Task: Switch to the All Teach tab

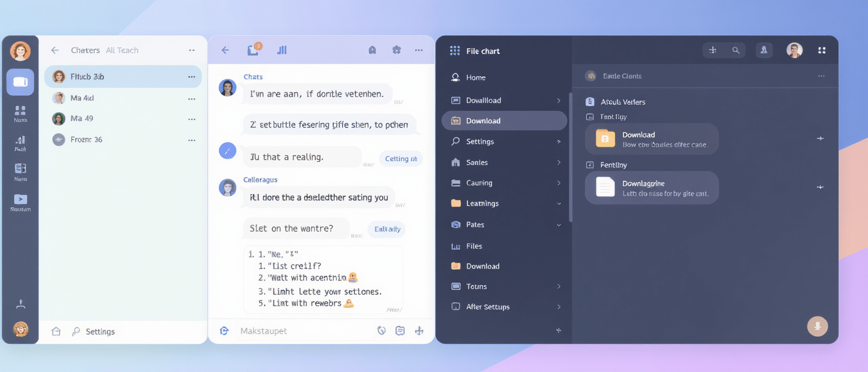Action: coord(122,50)
